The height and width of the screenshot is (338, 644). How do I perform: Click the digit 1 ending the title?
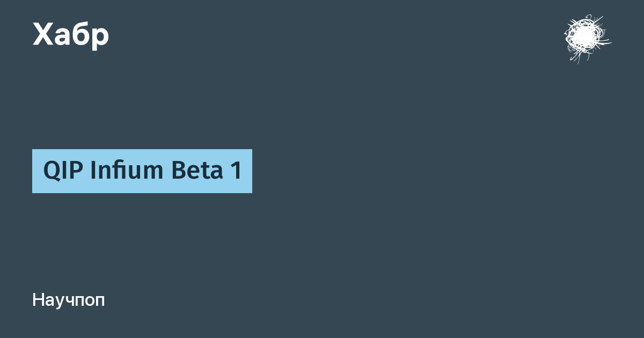(x=236, y=171)
